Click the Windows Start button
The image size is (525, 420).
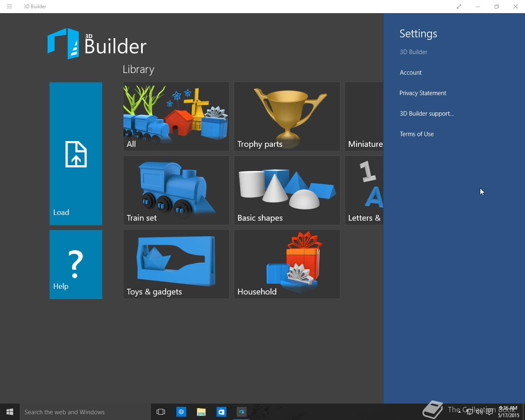click(10, 412)
